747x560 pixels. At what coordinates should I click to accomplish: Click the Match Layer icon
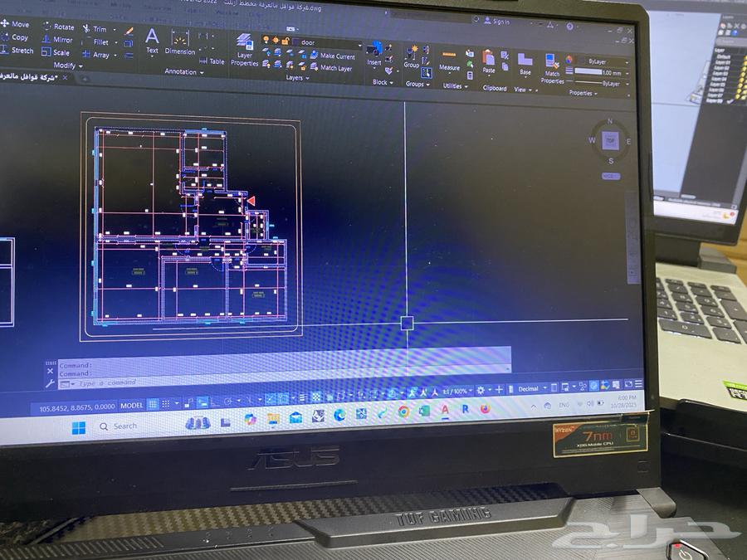point(315,67)
